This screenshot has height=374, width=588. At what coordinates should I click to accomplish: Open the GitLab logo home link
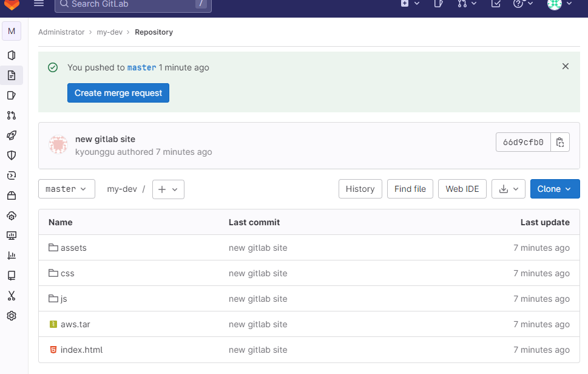(12, 4)
